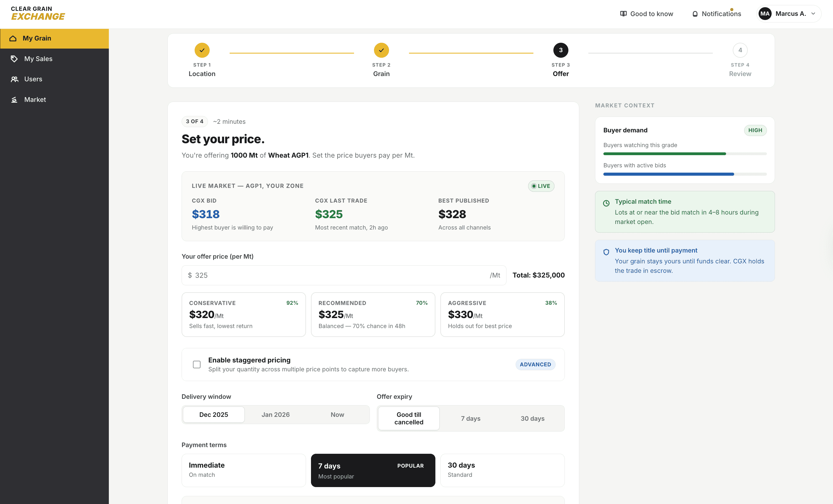Click the MA avatar in user menu
This screenshot has height=504, width=833.
765,14
